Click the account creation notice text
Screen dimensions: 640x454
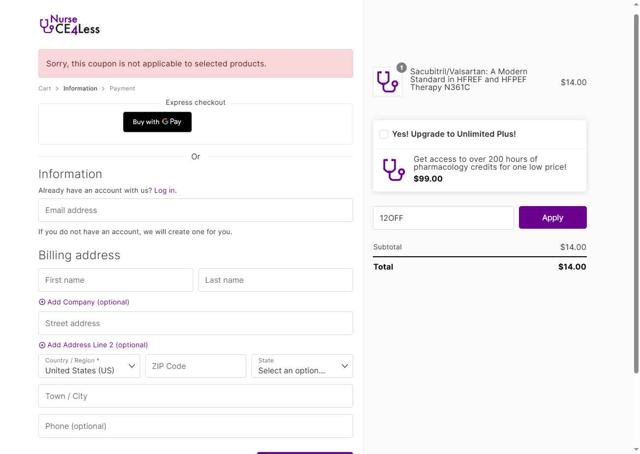tap(135, 232)
